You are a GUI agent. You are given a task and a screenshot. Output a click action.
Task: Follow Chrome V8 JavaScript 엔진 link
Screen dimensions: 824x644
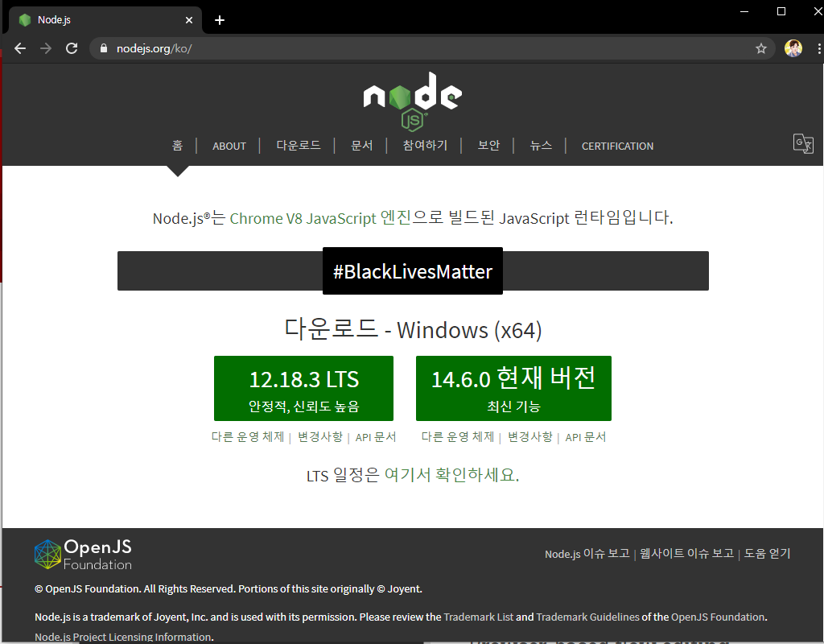pyautogui.click(x=320, y=217)
